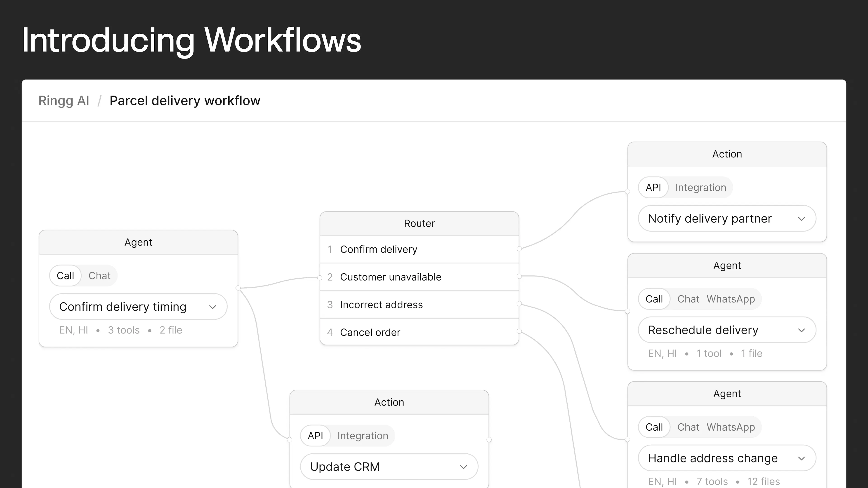Expand the Update CRM dropdown chevron
The width and height of the screenshot is (868, 488).
pyautogui.click(x=464, y=467)
